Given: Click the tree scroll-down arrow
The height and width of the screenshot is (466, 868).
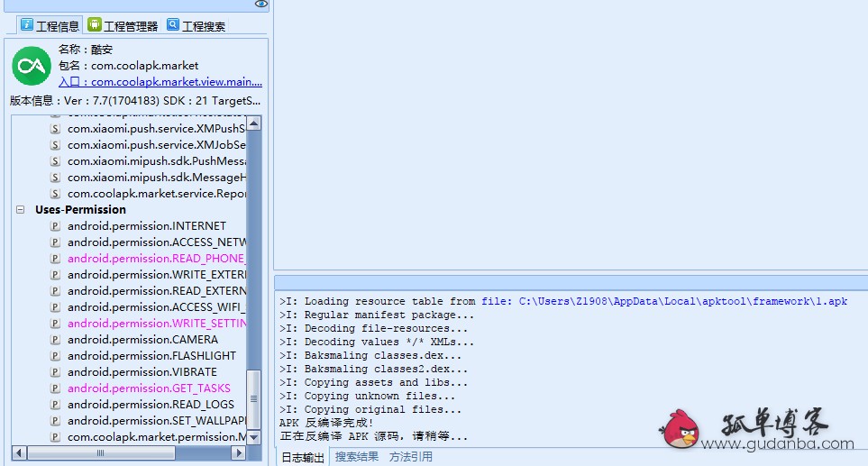Looking at the screenshot, I should pyautogui.click(x=253, y=437).
